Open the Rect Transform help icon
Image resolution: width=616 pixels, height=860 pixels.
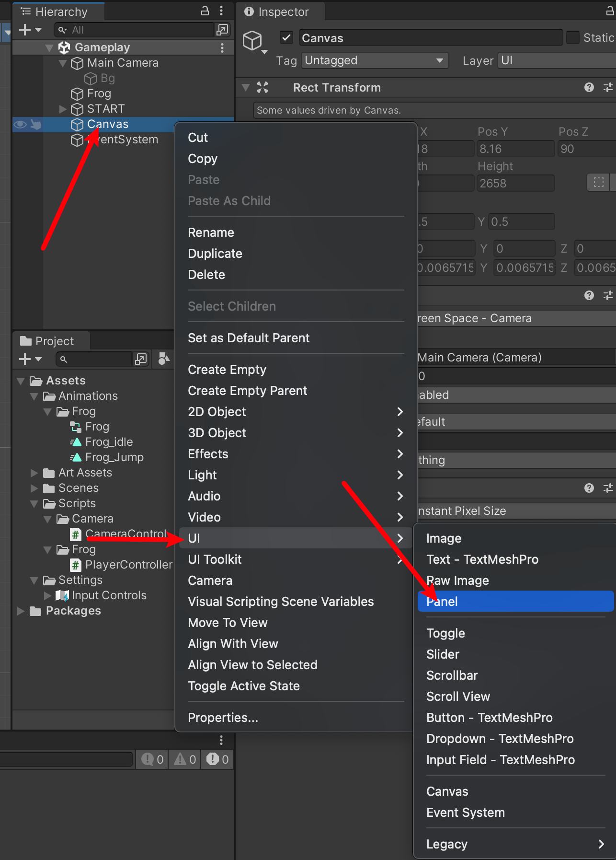tap(589, 87)
